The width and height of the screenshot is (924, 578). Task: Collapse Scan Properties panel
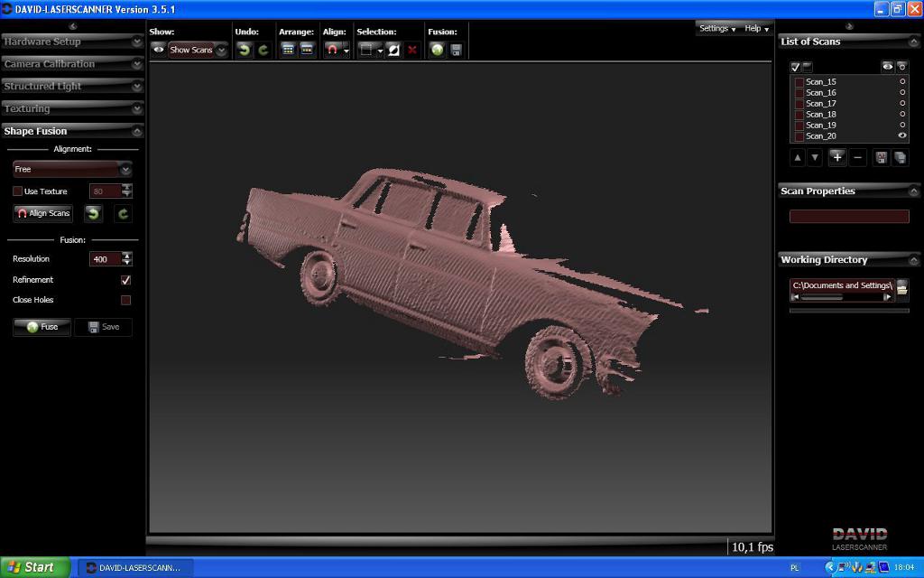[x=914, y=191]
